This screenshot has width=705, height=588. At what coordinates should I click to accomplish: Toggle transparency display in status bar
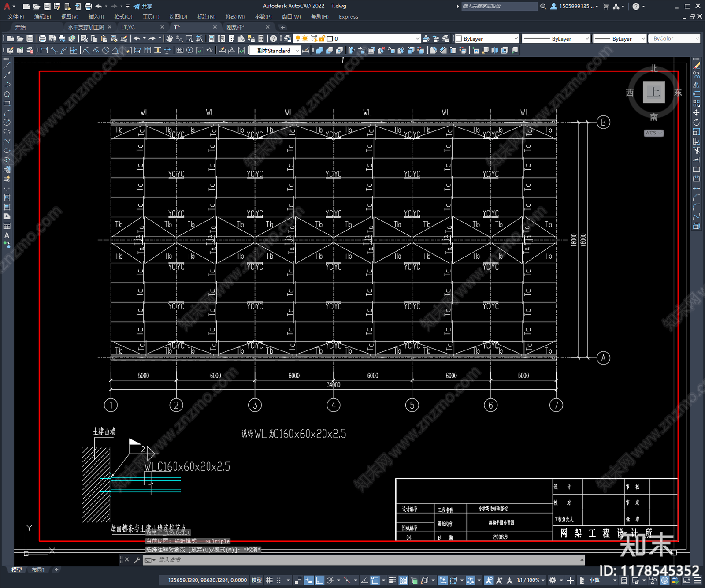pyautogui.click(x=403, y=580)
